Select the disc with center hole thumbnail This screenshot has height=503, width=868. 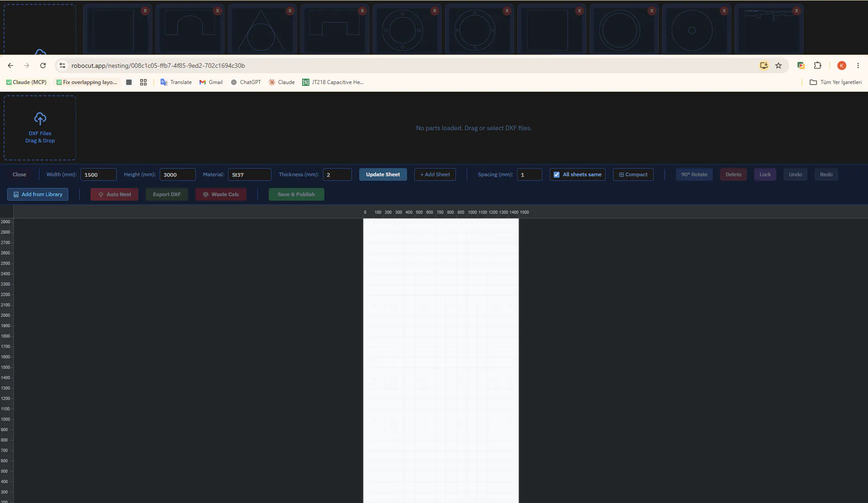(x=692, y=30)
